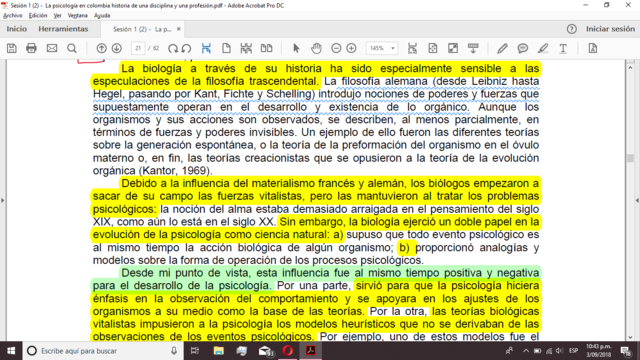Open the Ver menu
The image size is (640, 360).
pos(58,16)
